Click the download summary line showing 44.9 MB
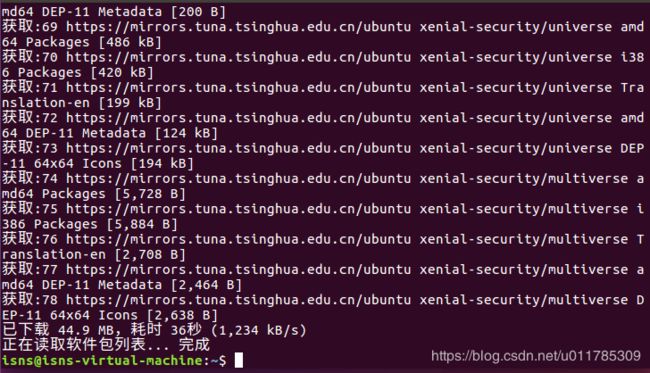Viewport: 650px width, 373px height. 154,330
